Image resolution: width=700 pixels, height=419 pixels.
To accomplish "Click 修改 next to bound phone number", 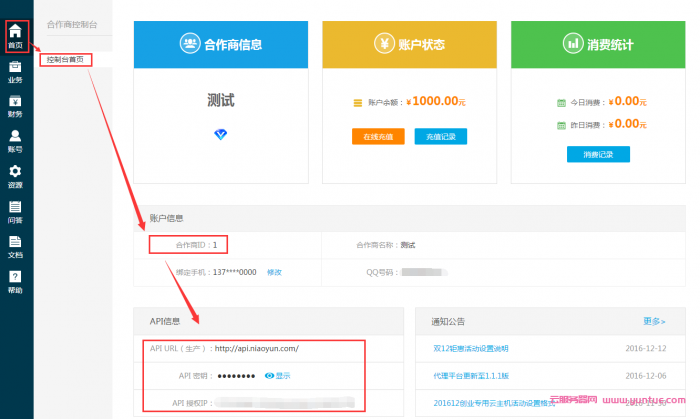I will pos(274,272).
